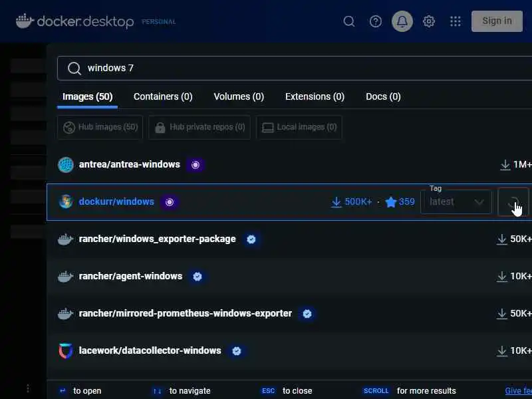Switch to the Docs (0) tab
This screenshot has width=532, height=399.
click(x=383, y=96)
